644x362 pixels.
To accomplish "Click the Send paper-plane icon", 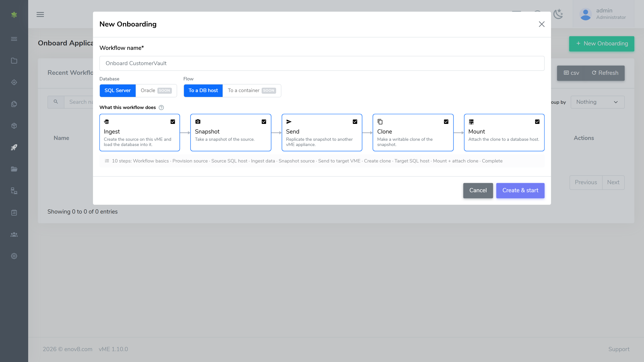I will coord(289,122).
